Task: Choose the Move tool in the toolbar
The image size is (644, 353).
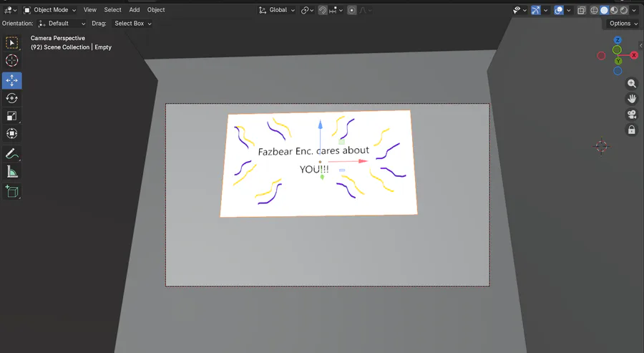Action: (11, 80)
